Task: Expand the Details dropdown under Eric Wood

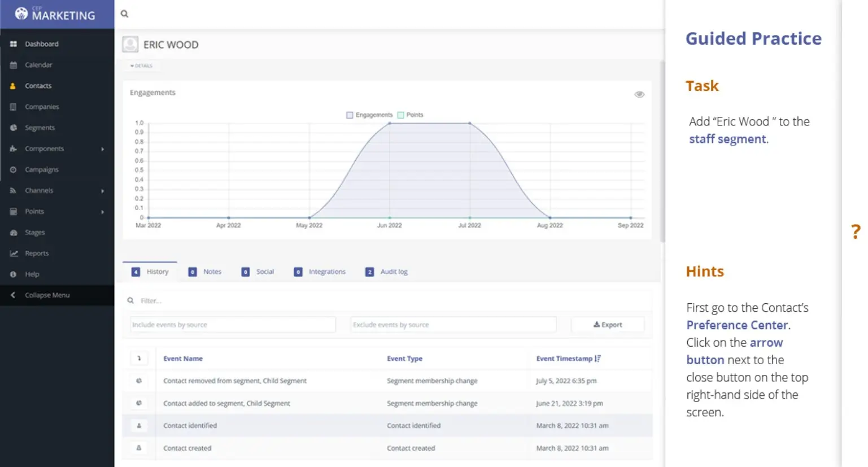Action: 142,66
